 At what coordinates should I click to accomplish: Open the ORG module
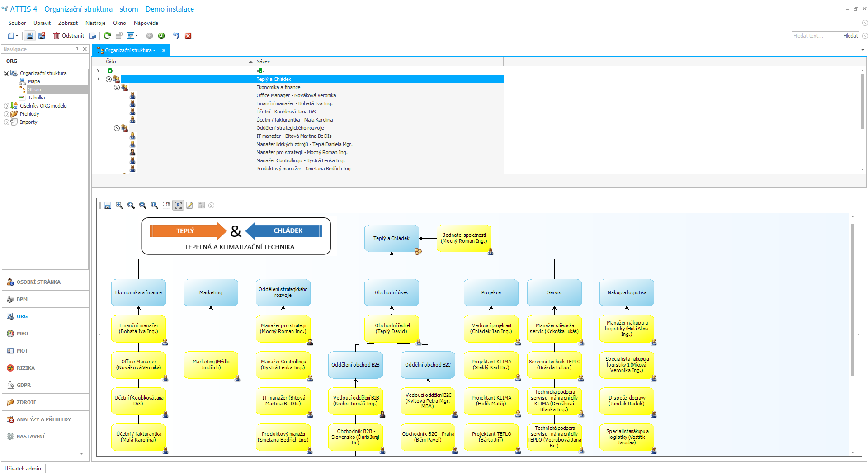[x=45, y=316]
